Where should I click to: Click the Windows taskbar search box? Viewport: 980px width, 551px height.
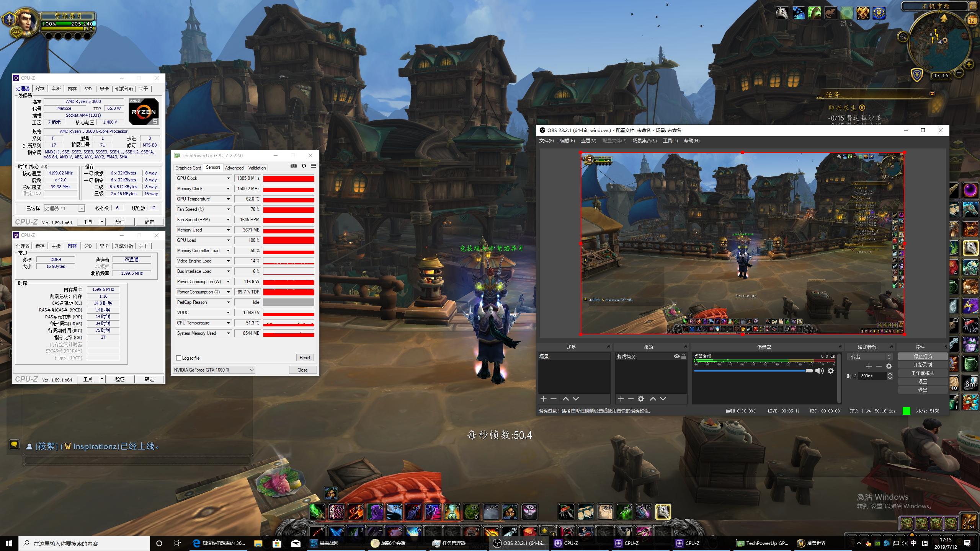click(x=84, y=543)
